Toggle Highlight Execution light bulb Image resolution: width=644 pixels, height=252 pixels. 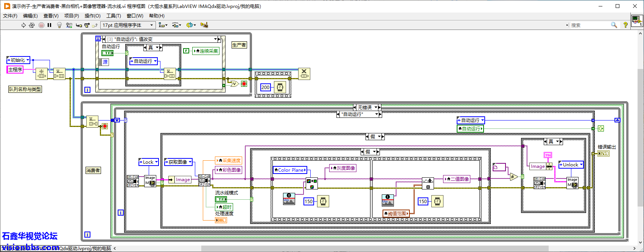pyautogui.click(x=59, y=25)
